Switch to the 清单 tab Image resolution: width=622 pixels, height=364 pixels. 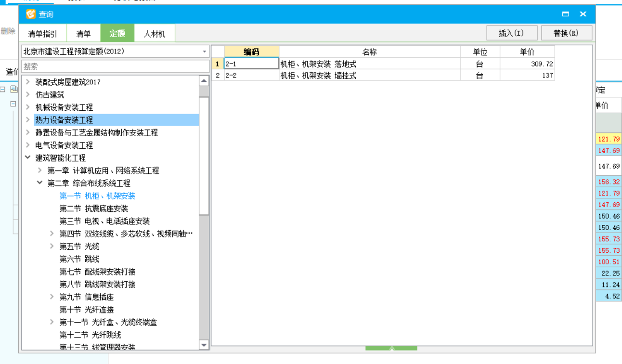pyautogui.click(x=83, y=34)
